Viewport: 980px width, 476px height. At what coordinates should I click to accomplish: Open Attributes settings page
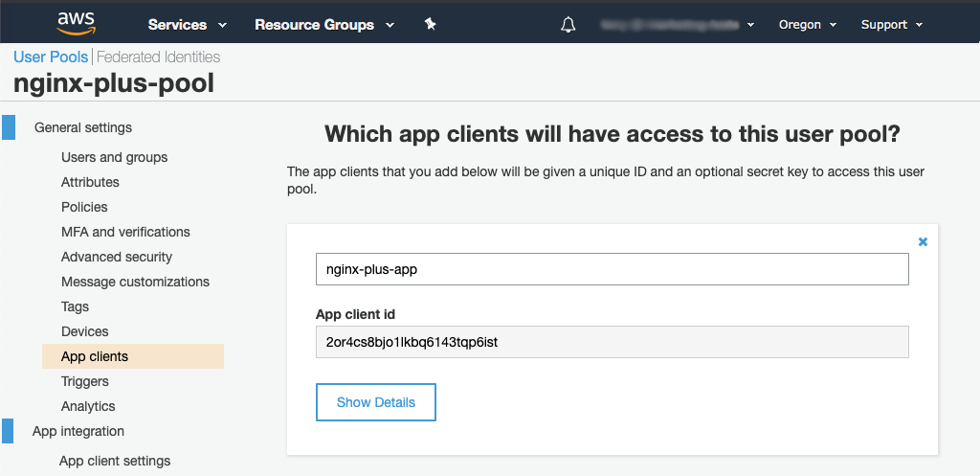(90, 182)
